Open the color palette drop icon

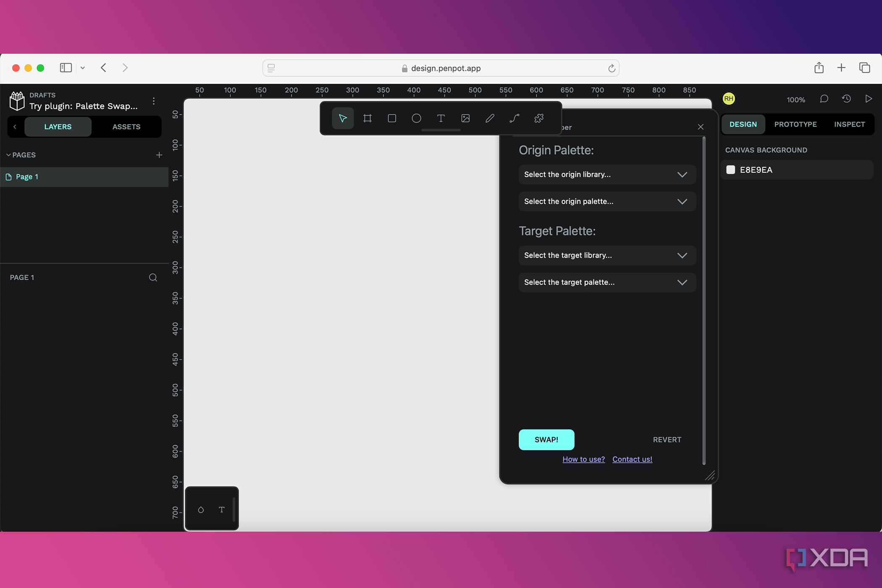[201, 509]
